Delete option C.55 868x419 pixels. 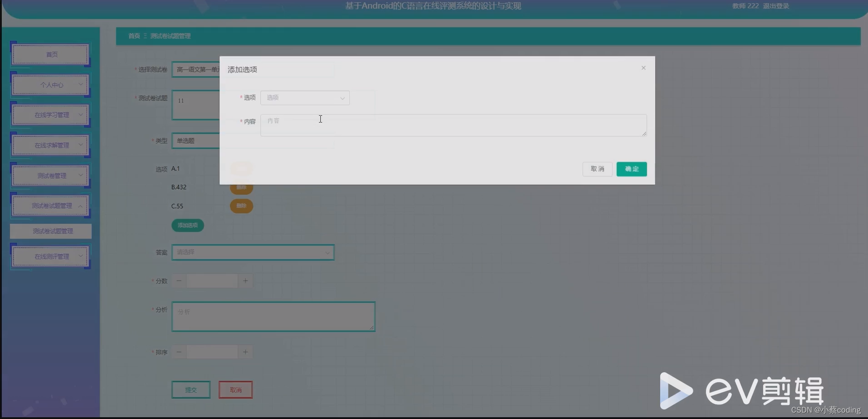point(241,206)
